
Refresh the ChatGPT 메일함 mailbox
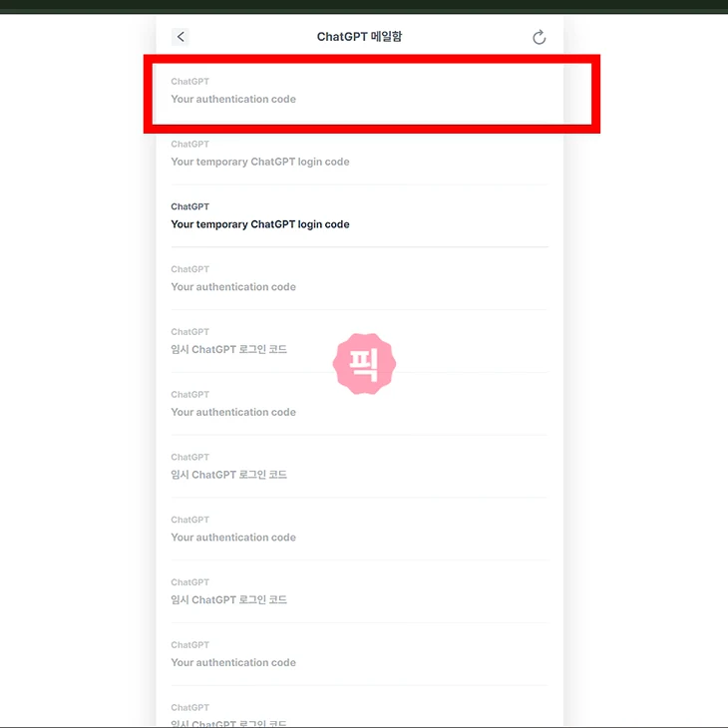(x=539, y=37)
